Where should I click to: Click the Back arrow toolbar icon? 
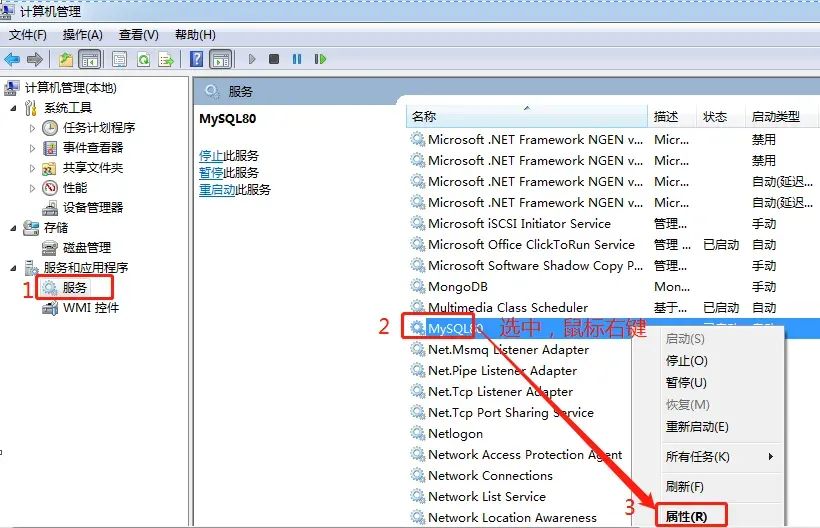point(12,59)
